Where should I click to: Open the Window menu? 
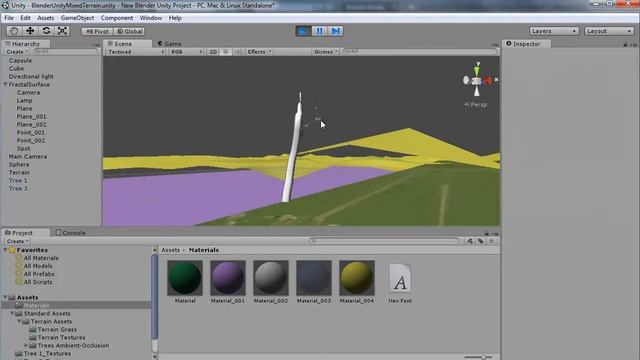(x=151, y=18)
